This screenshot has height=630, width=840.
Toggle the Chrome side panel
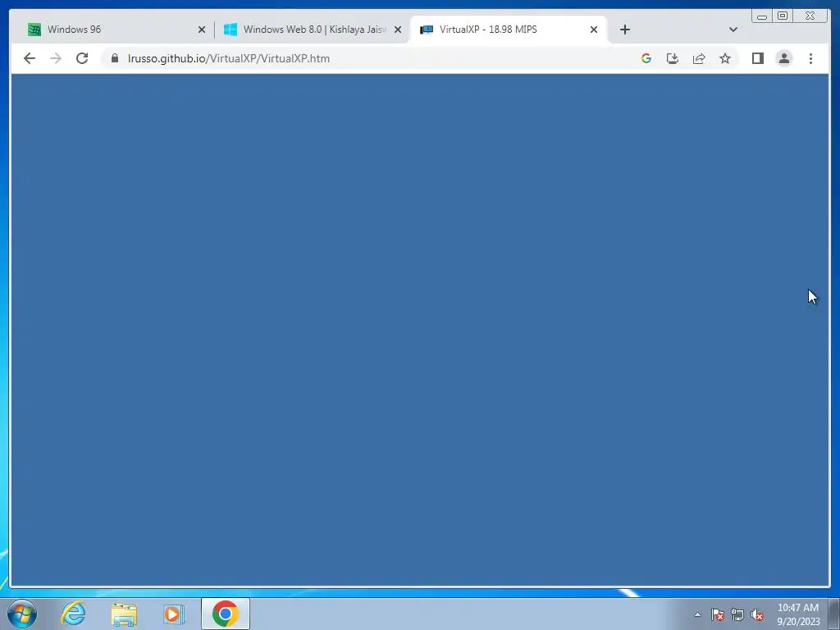point(757,58)
